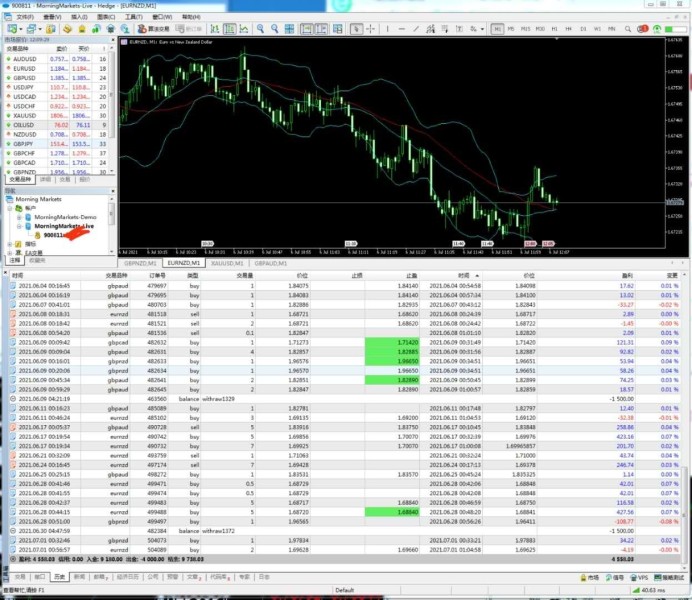Image resolution: width=692 pixels, height=600 pixels.
Task: Select the vertical line drawing tool
Action: pos(387,29)
